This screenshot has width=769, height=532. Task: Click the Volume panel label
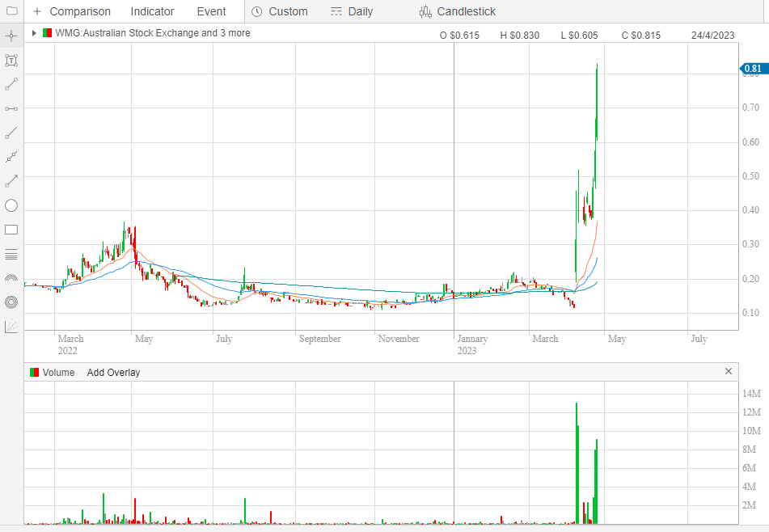58,372
